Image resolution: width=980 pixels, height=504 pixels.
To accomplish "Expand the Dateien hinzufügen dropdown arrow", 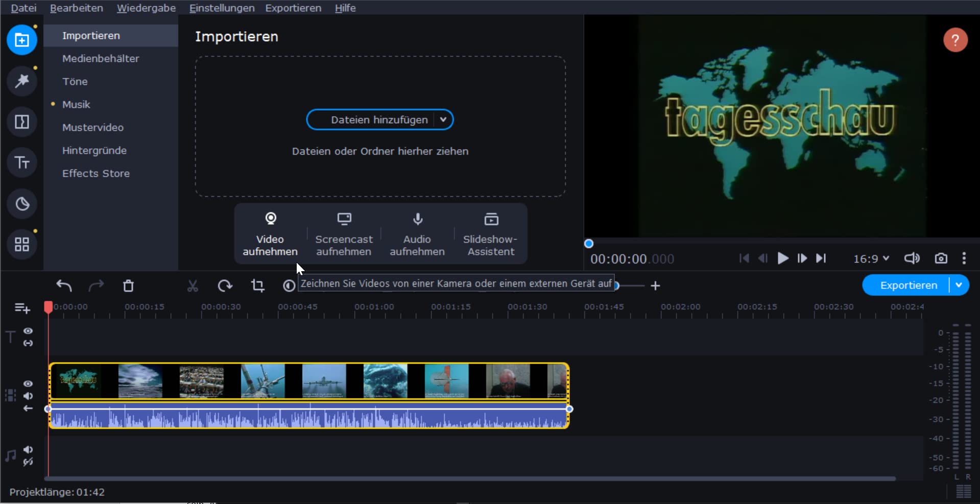I will (443, 119).
